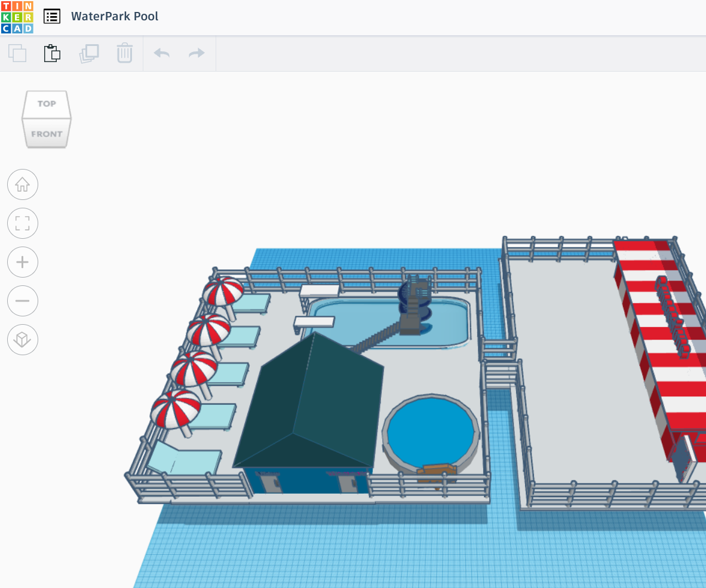The width and height of the screenshot is (706, 588).
Task: Select FRONT face of view cube
Action: 47,134
